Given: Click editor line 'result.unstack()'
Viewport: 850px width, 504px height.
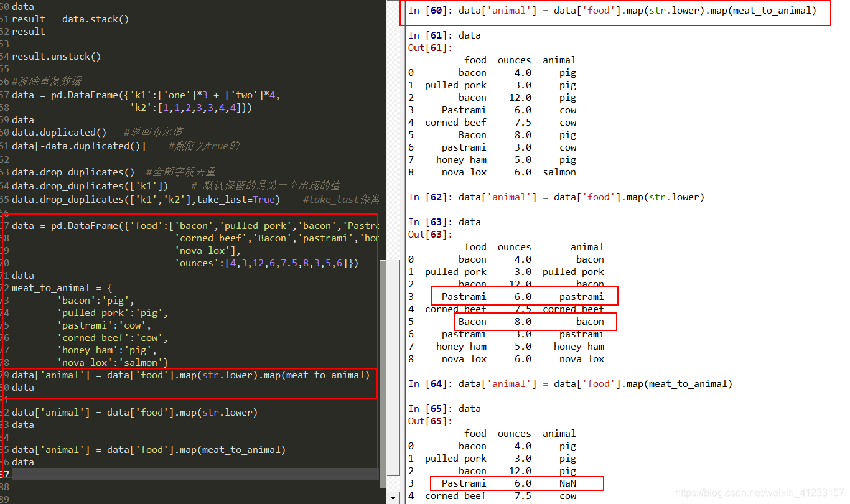Looking at the screenshot, I should coord(56,56).
